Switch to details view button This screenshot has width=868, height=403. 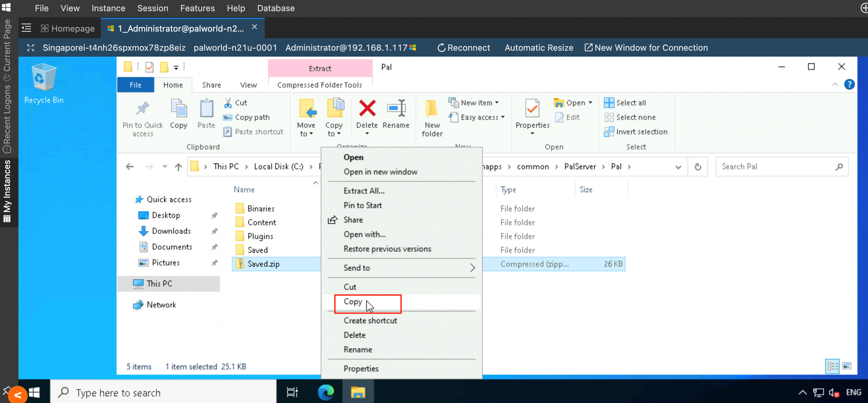click(x=832, y=366)
